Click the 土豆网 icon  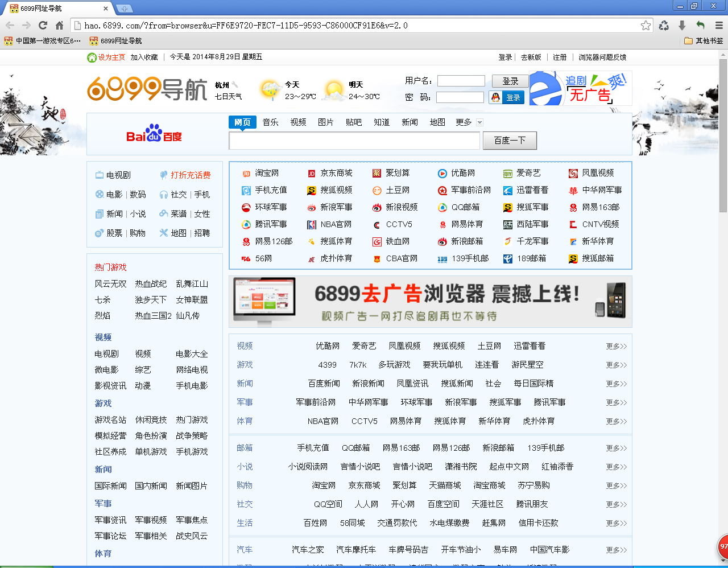[377, 191]
